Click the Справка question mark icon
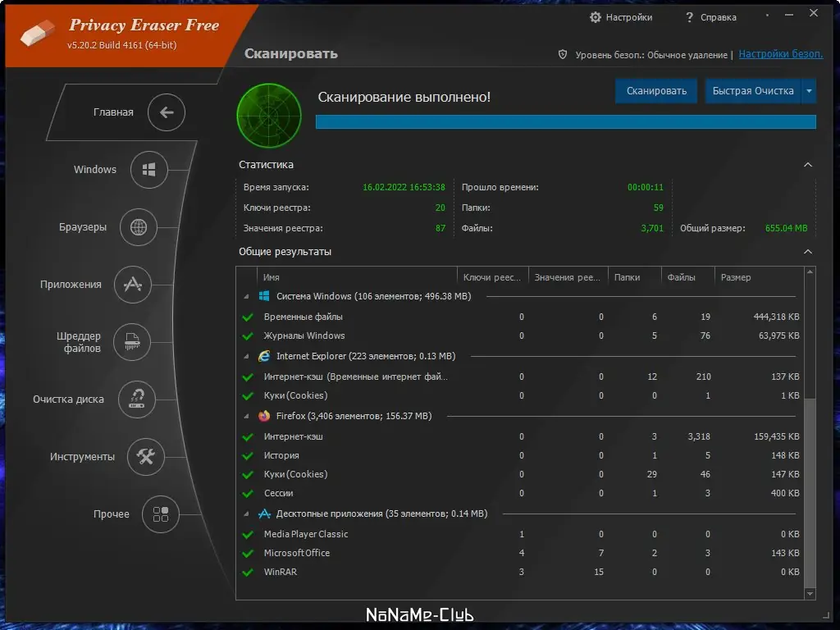This screenshot has width=840, height=630. click(x=689, y=17)
